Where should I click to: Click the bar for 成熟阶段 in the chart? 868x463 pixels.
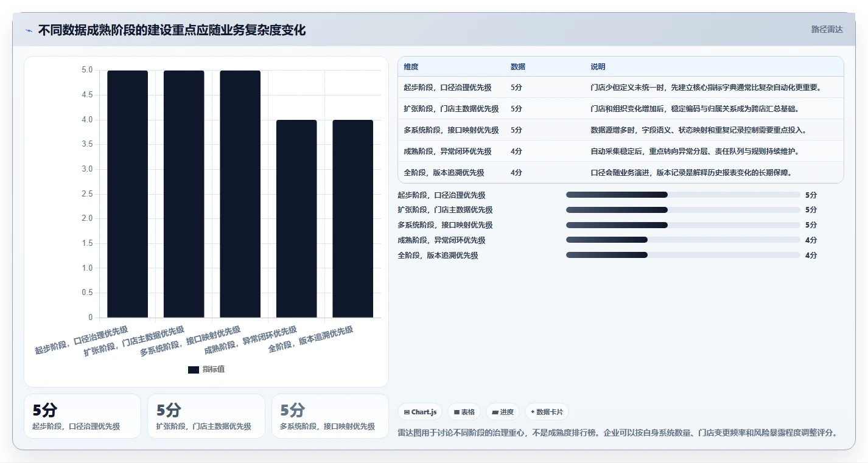point(296,219)
